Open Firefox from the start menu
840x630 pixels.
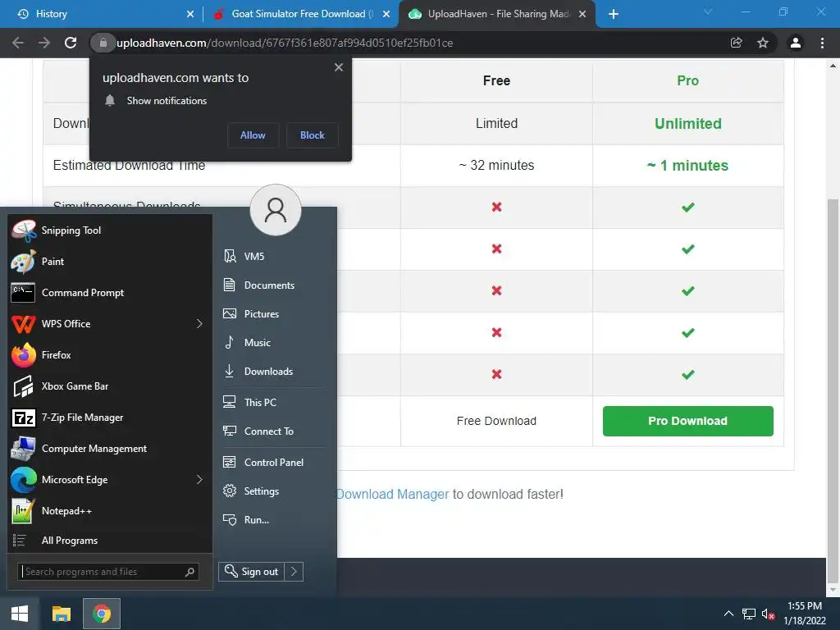coord(109,354)
